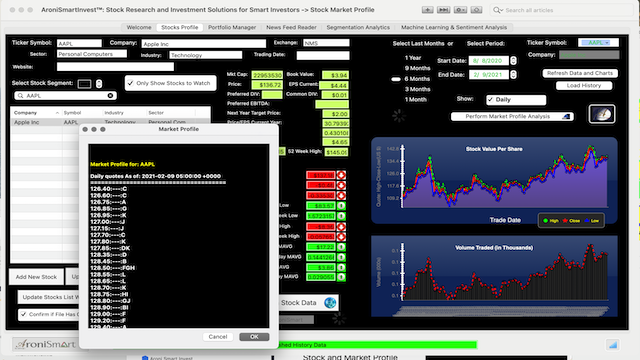The image size is (640, 360).
Task: Click red down arrow beside $137.18
Action: tap(341, 175)
